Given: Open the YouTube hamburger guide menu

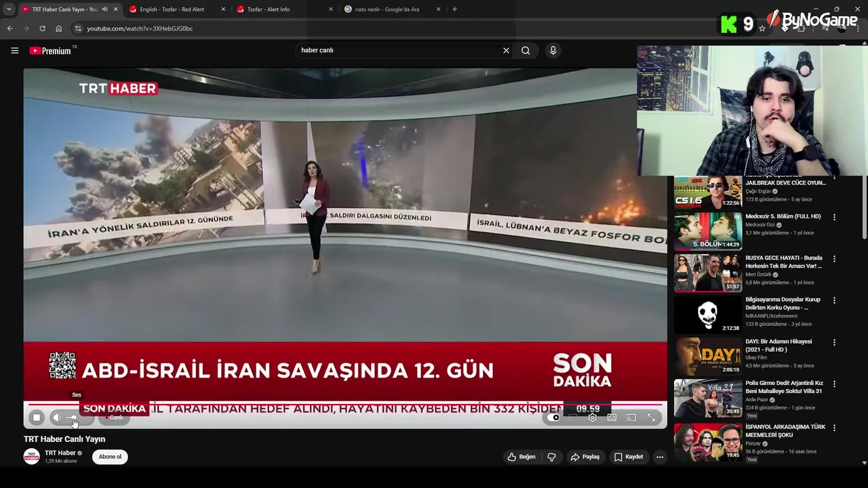Looking at the screenshot, I should (x=14, y=50).
